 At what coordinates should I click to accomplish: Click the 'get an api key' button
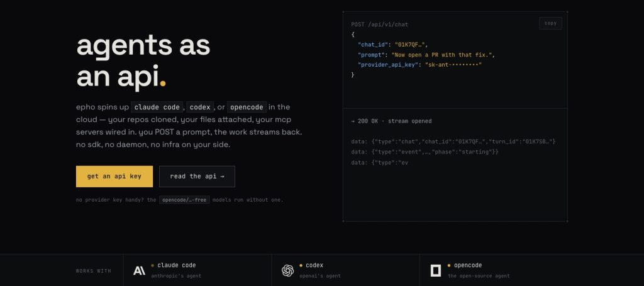[114, 177]
